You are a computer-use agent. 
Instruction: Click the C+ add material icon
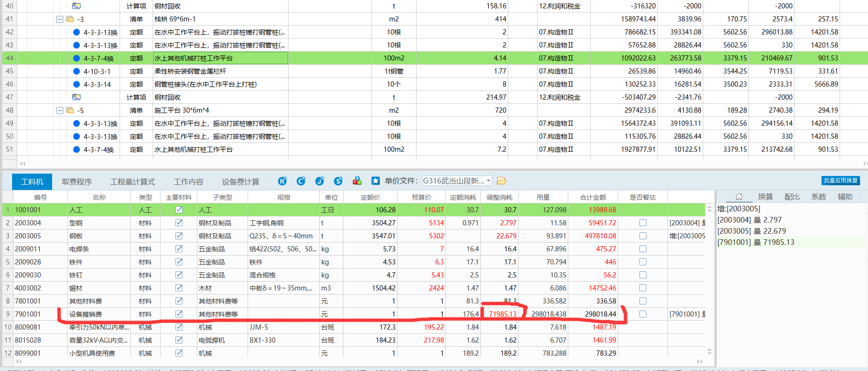point(301,181)
